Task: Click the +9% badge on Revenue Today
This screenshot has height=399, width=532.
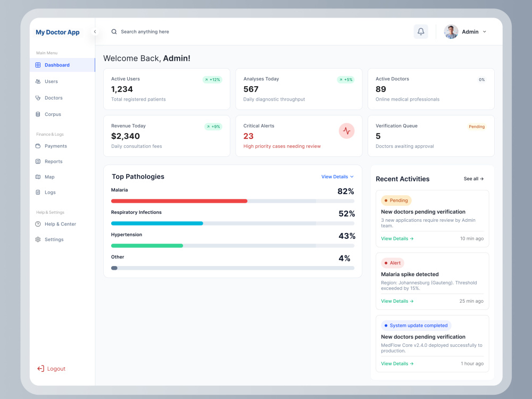Action: [x=213, y=127]
